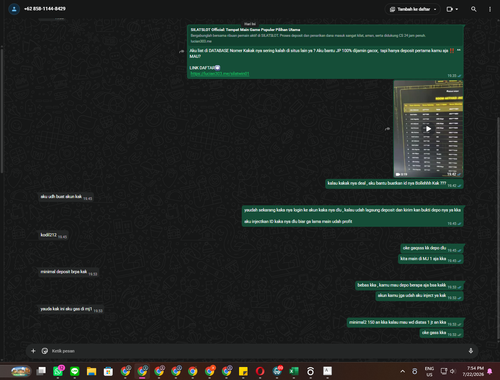Open the attach plus icon in message bar
Screen dimensions: 500x380
pyautogui.click(x=33, y=351)
